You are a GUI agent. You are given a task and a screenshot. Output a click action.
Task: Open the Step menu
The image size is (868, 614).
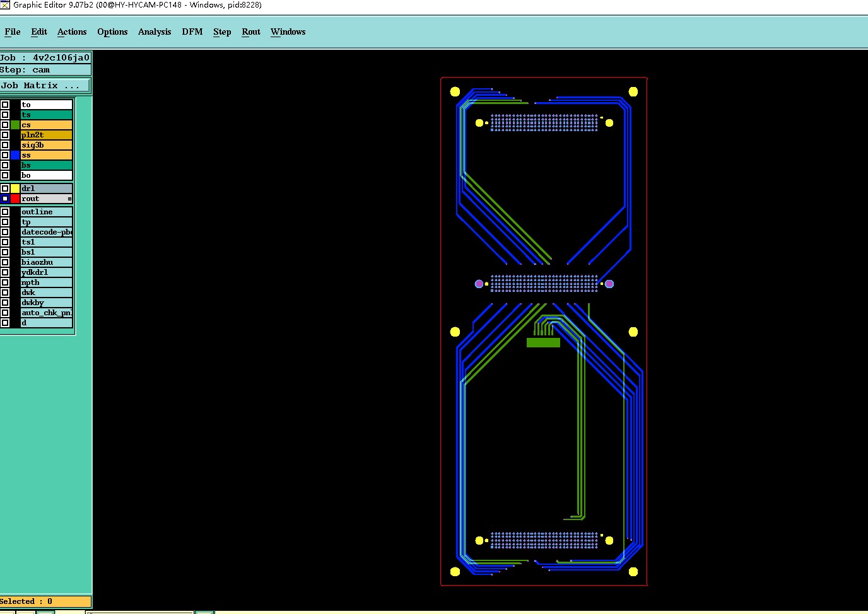pyautogui.click(x=222, y=32)
